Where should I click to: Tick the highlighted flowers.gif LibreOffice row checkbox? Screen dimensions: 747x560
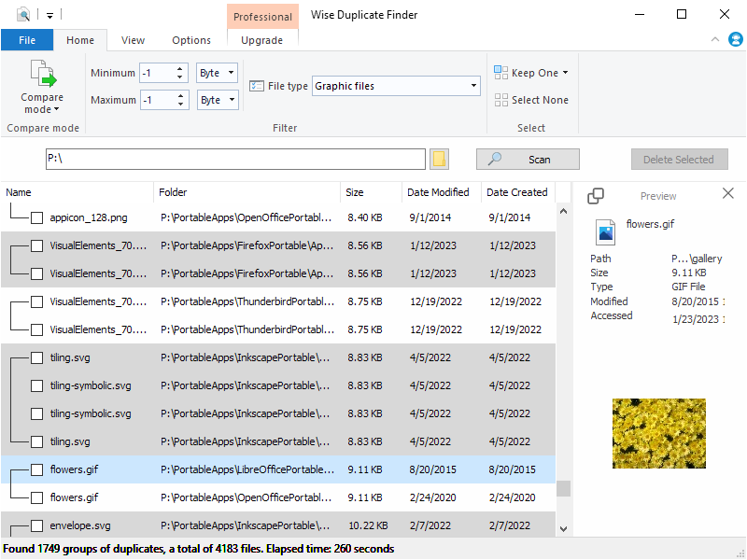point(37,469)
